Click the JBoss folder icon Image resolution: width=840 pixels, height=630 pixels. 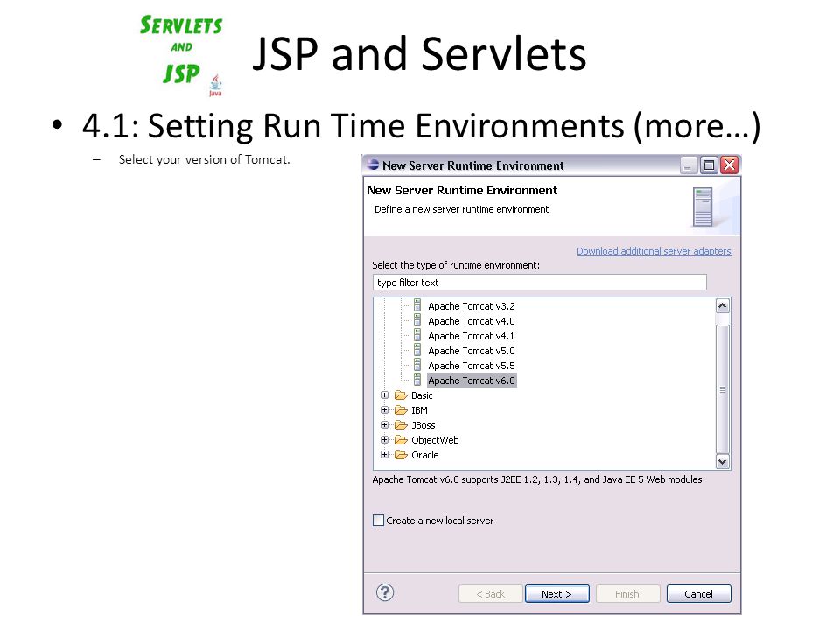pyautogui.click(x=401, y=425)
